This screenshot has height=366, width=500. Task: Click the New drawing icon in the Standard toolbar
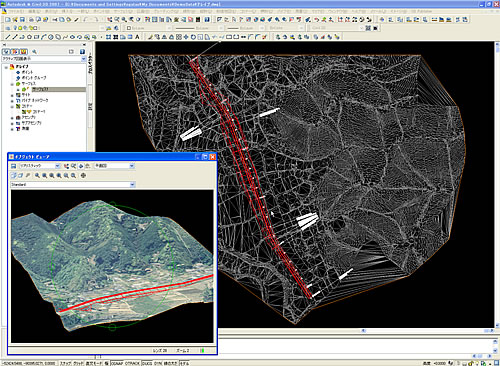point(8,20)
